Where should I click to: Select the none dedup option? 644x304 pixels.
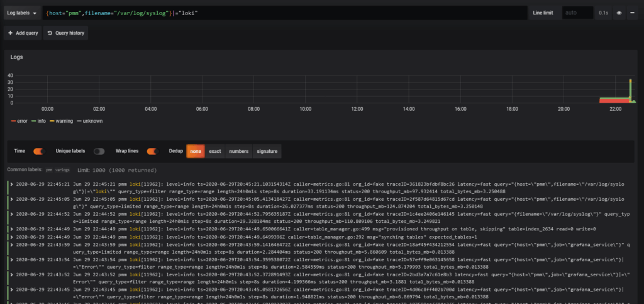[196, 151]
